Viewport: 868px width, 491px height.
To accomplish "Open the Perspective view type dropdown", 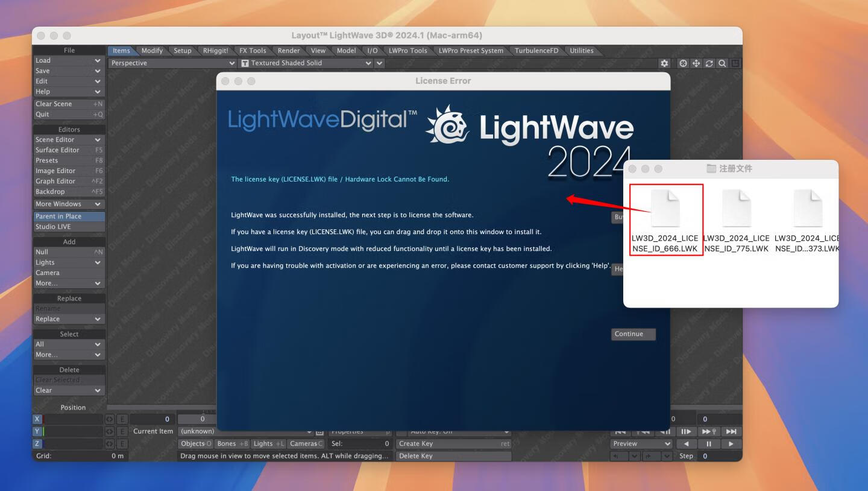I will tap(172, 63).
